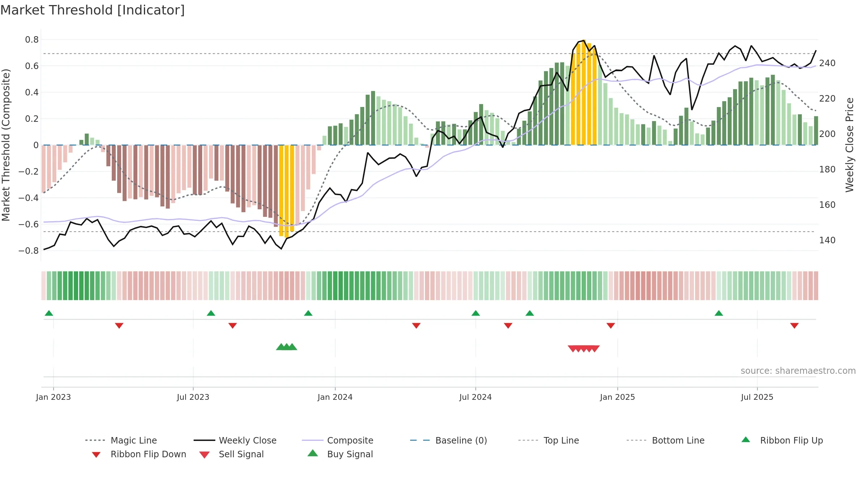Click the '0.8' left axis tick

[x=32, y=40]
